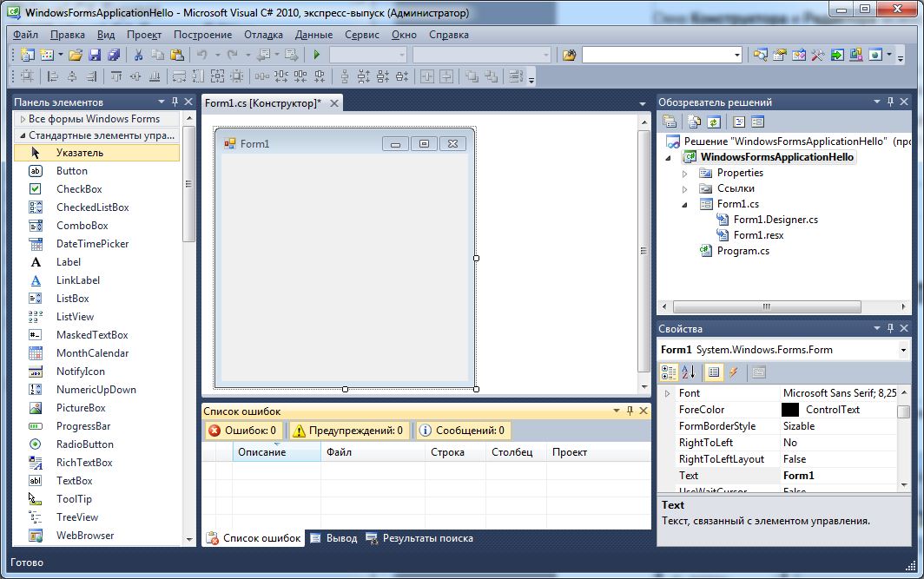Click the Copy toolbar icon
Viewport: 924px width, 579px height.
click(157, 55)
